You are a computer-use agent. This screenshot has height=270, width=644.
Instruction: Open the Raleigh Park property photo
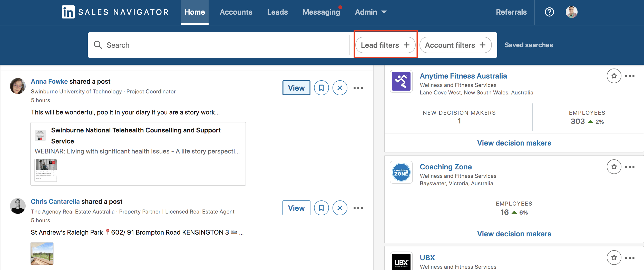(42, 254)
